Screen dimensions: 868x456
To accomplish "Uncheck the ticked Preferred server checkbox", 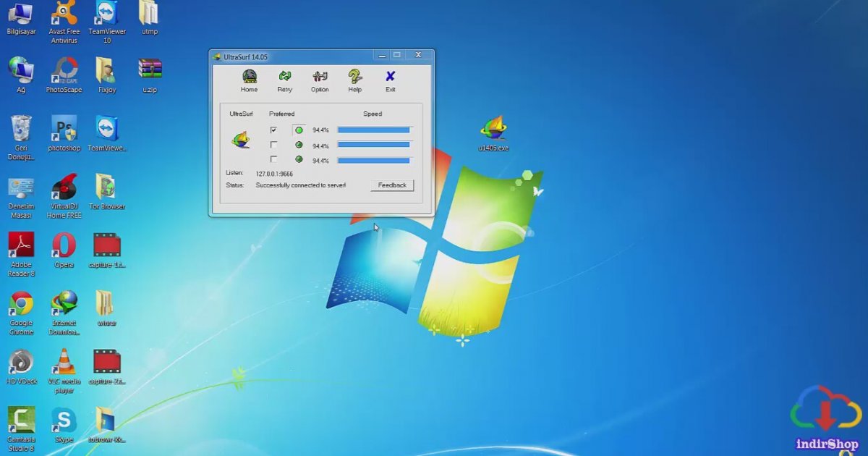I will (273, 130).
